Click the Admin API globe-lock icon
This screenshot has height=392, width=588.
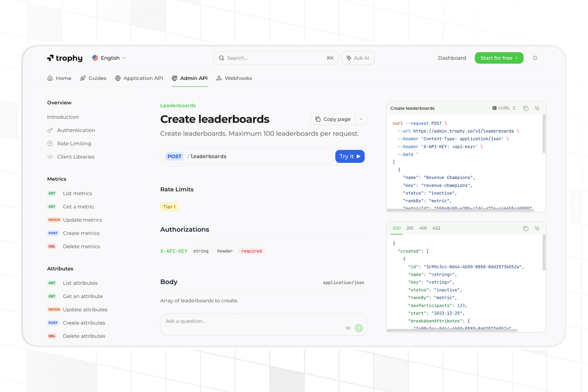click(175, 78)
